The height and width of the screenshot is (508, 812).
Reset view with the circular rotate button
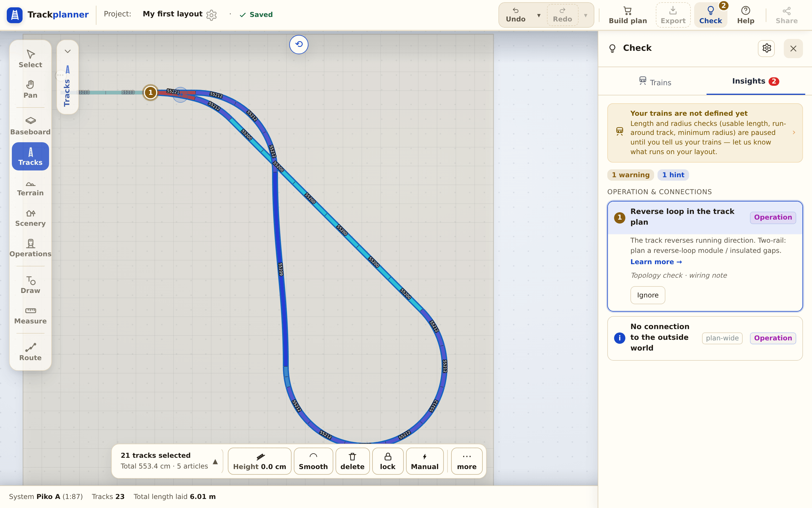299,44
